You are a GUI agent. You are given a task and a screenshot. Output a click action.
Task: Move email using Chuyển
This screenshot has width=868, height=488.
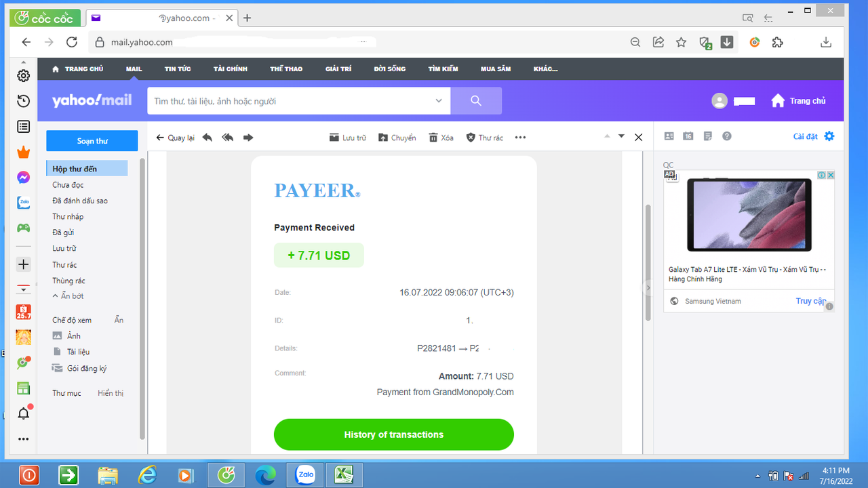(x=397, y=138)
